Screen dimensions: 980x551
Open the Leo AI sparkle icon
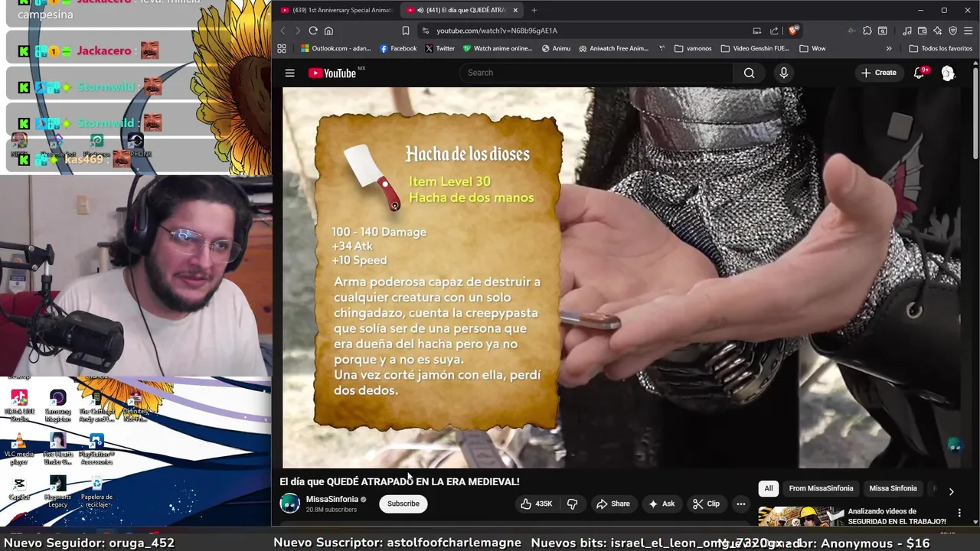point(938,31)
